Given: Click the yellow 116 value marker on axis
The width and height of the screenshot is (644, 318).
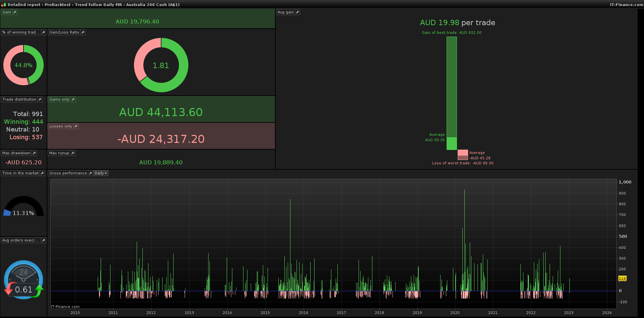Looking at the screenshot, I should point(622,278).
